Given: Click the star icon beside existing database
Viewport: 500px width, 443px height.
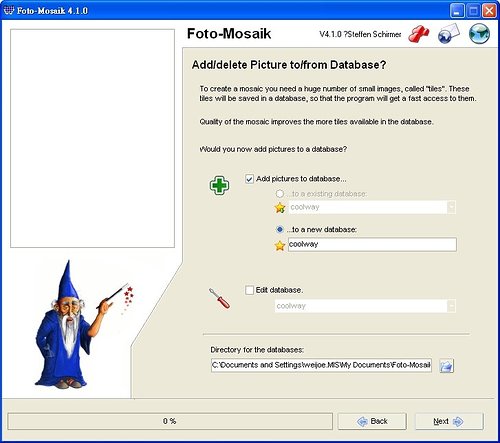Looking at the screenshot, I should click(x=280, y=208).
